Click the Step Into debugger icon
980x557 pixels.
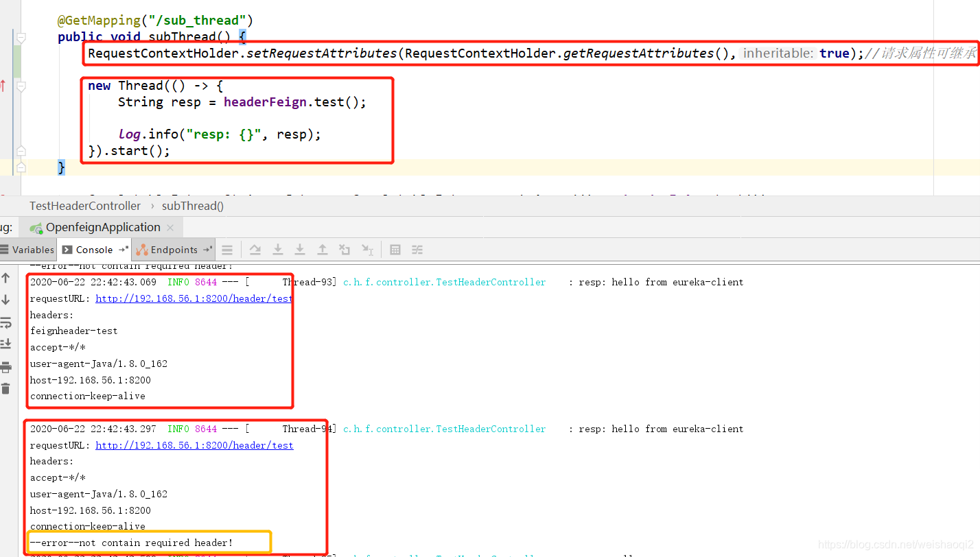click(x=277, y=250)
